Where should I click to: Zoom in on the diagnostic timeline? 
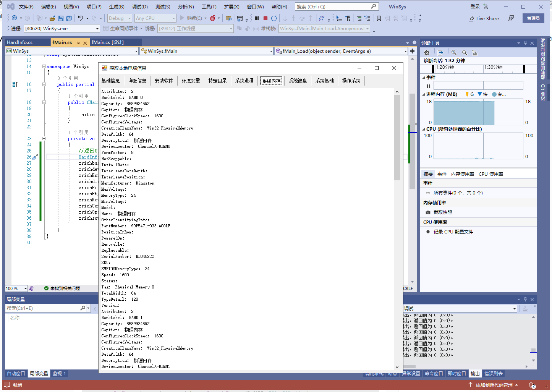454,53
